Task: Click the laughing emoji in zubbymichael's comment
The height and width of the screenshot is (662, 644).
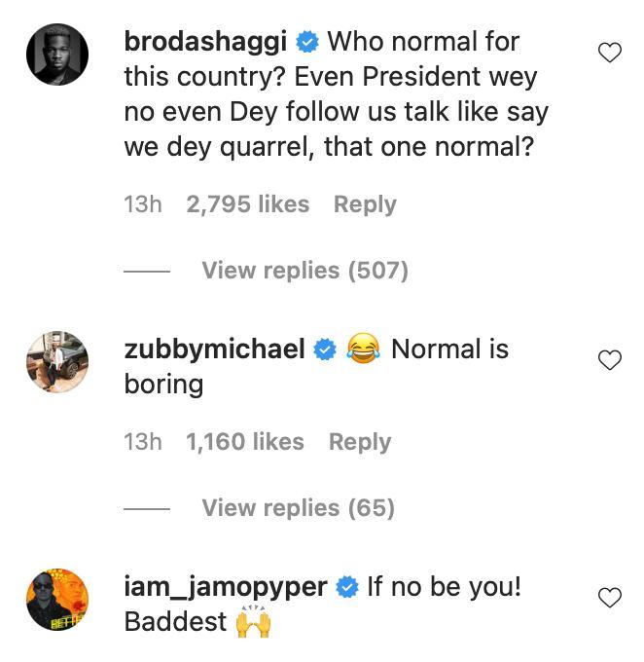Action: (x=364, y=349)
